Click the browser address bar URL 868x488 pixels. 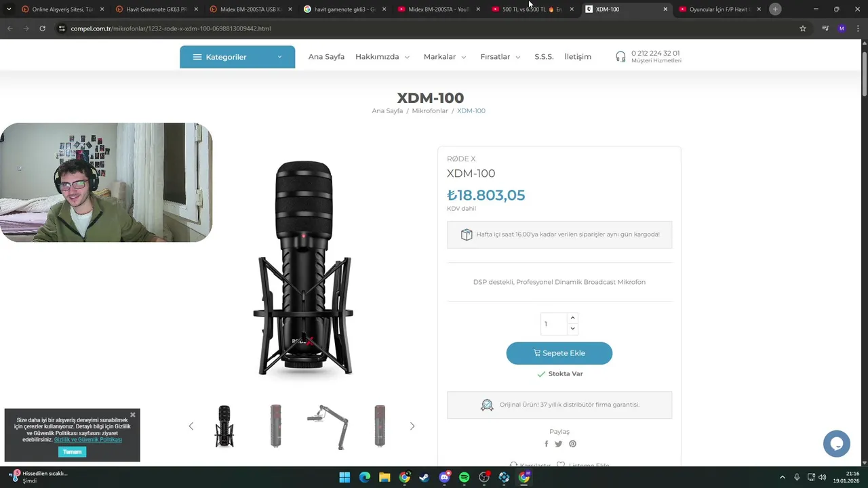171,28
